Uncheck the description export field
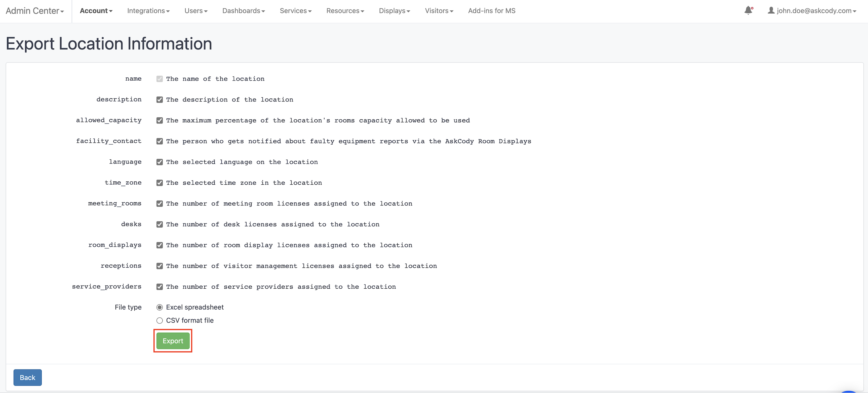 tap(159, 99)
